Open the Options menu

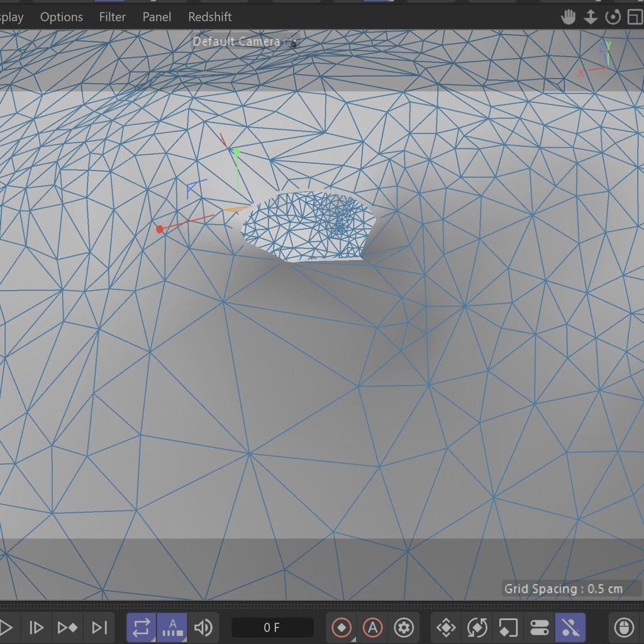click(x=62, y=17)
